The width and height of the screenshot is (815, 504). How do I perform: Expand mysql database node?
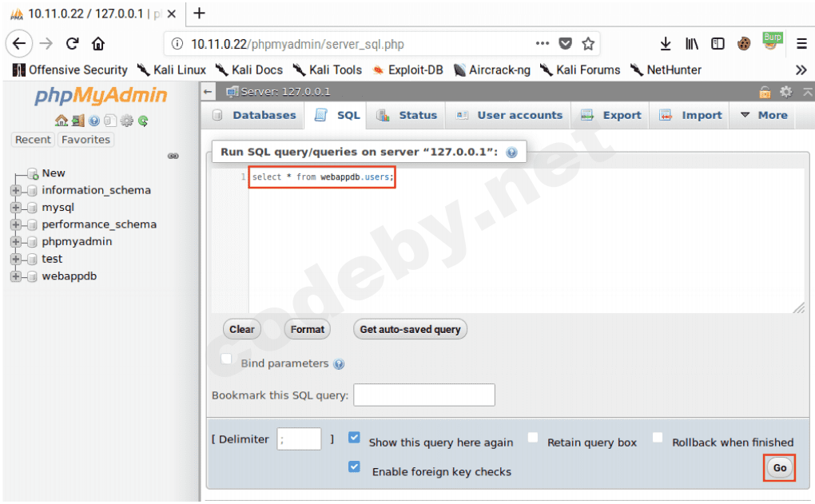point(16,208)
